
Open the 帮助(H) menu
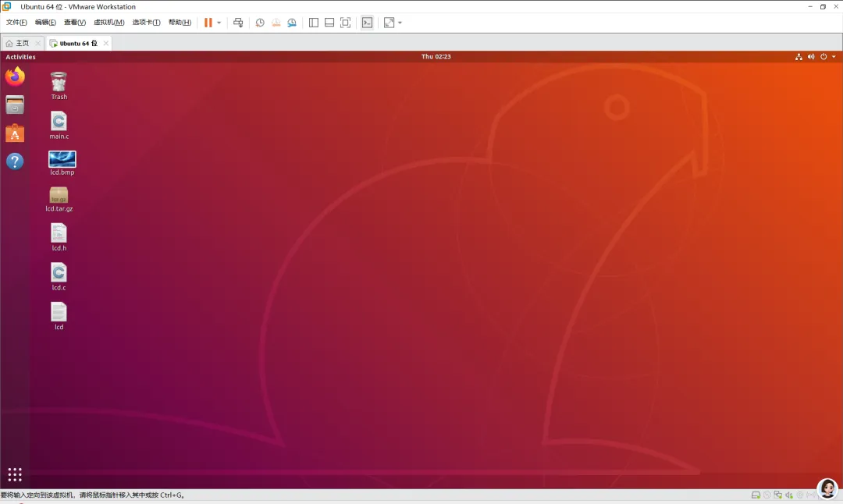[x=180, y=23]
